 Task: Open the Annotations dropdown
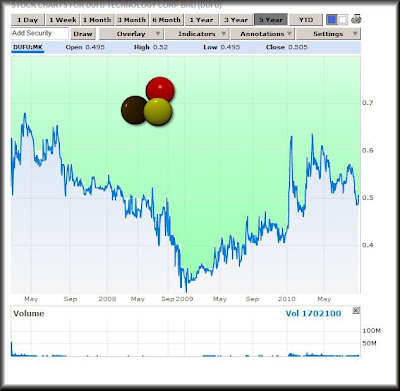(x=262, y=34)
